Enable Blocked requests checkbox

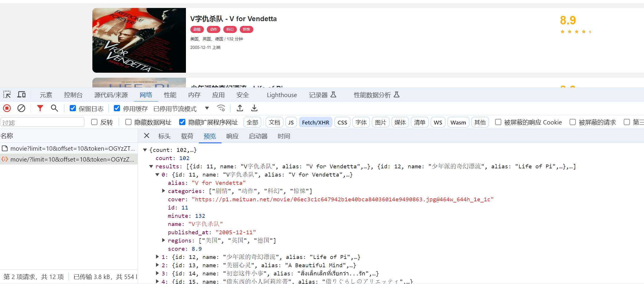tap(573, 122)
